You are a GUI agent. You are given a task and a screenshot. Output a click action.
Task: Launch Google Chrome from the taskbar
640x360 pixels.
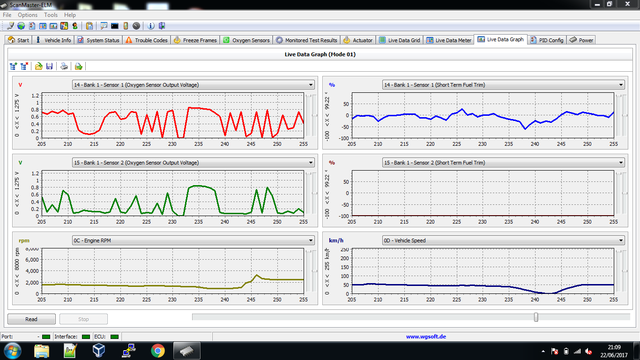point(158,351)
